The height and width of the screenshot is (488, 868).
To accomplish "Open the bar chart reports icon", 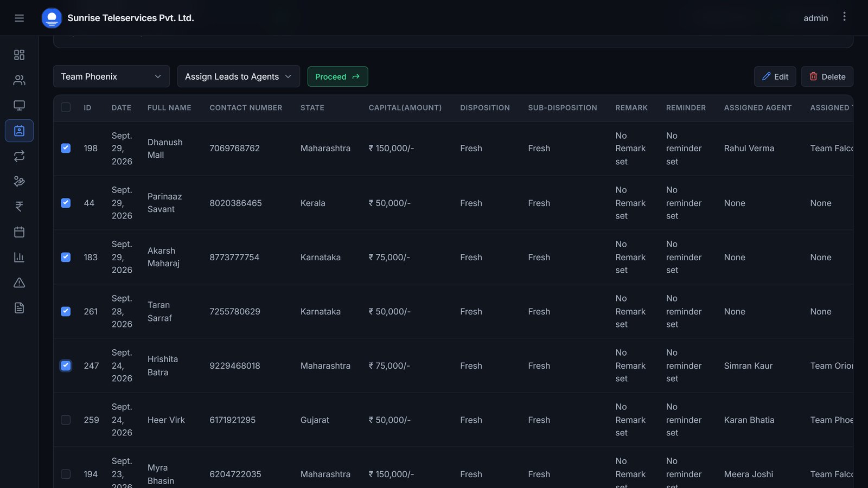I will coord(19,257).
